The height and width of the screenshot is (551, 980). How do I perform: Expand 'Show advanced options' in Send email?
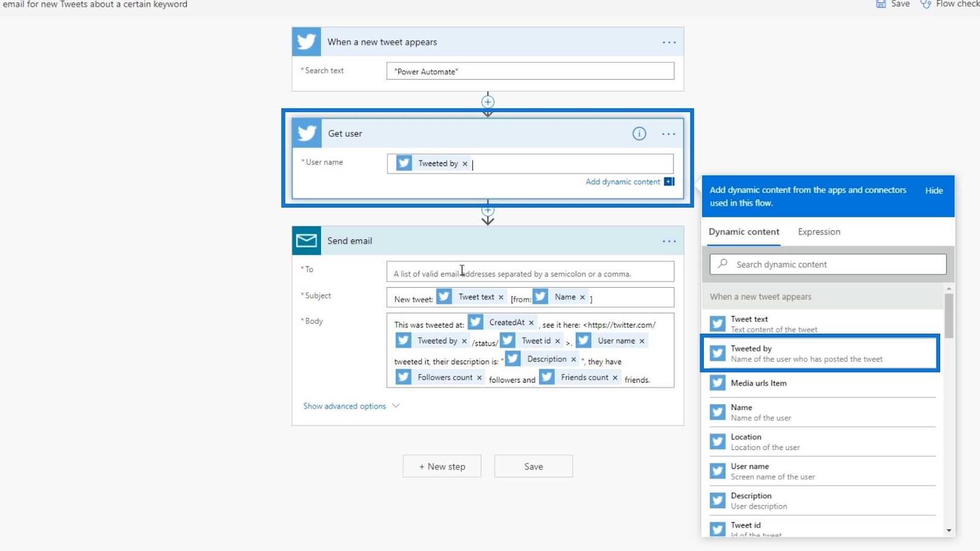[x=351, y=406]
